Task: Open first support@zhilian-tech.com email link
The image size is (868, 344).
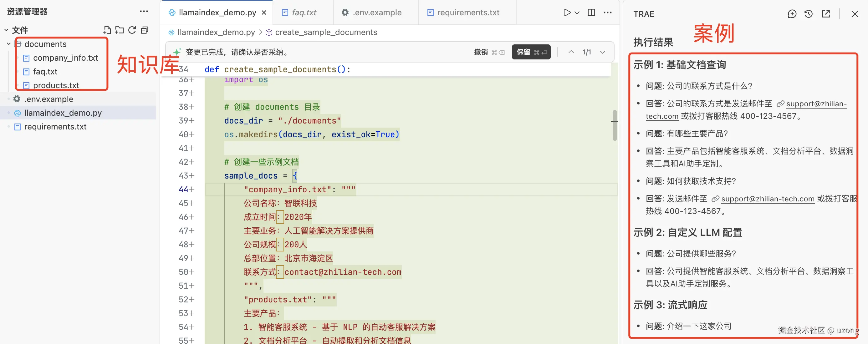Action: pyautogui.click(x=816, y=104)
